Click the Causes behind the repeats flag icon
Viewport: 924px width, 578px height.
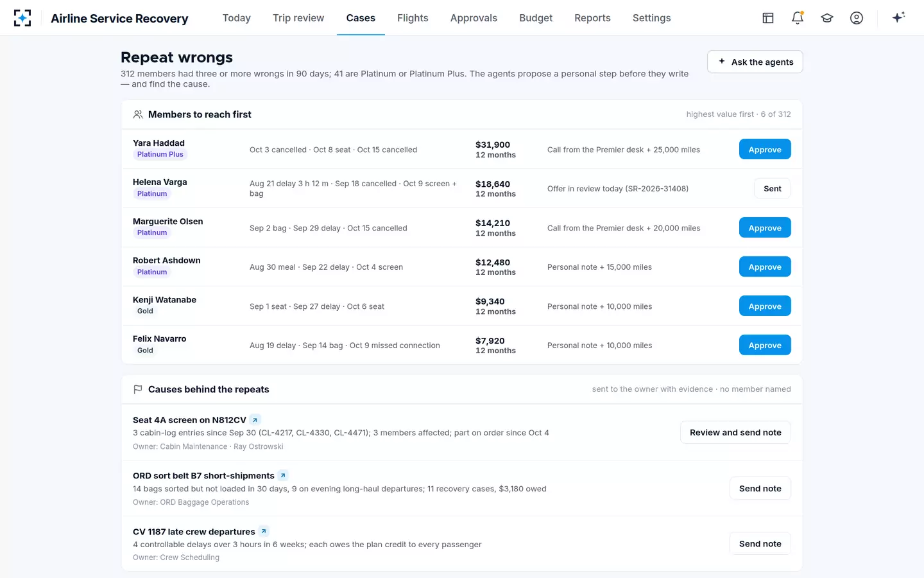(138, 389)
